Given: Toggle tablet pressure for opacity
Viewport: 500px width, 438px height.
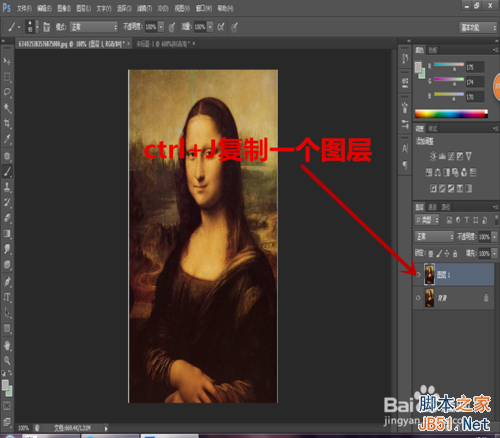Looking at the screenshot, I should pyautogui.click(x=172, y=27).
